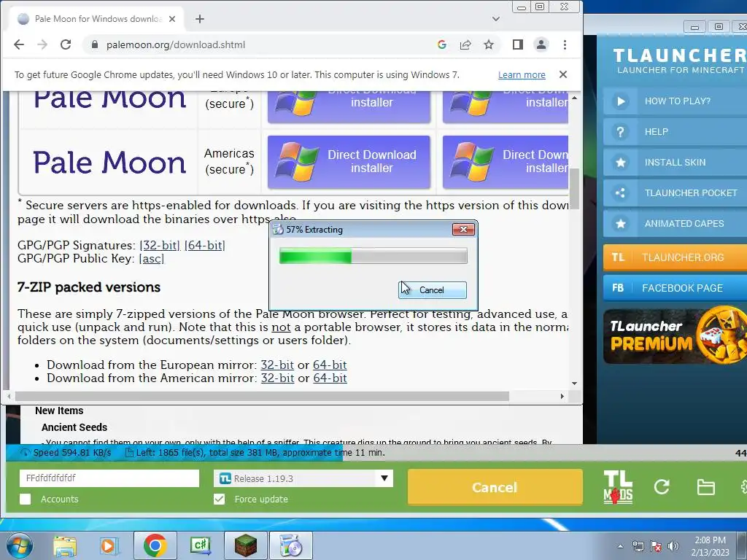Click Chrome horizontal scrollbar thumb
Viewport: 747px width, 560px height.
click(x=262, y=396)
